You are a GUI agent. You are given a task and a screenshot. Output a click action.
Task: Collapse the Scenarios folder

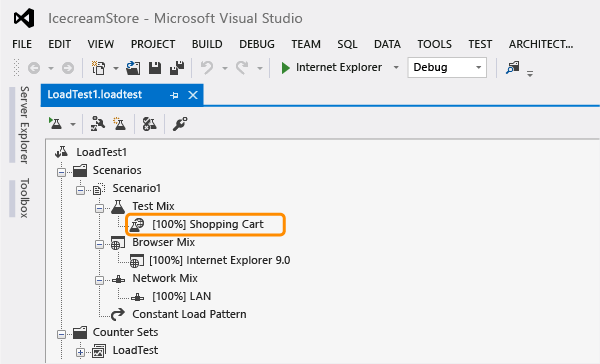tap(61, 172)
